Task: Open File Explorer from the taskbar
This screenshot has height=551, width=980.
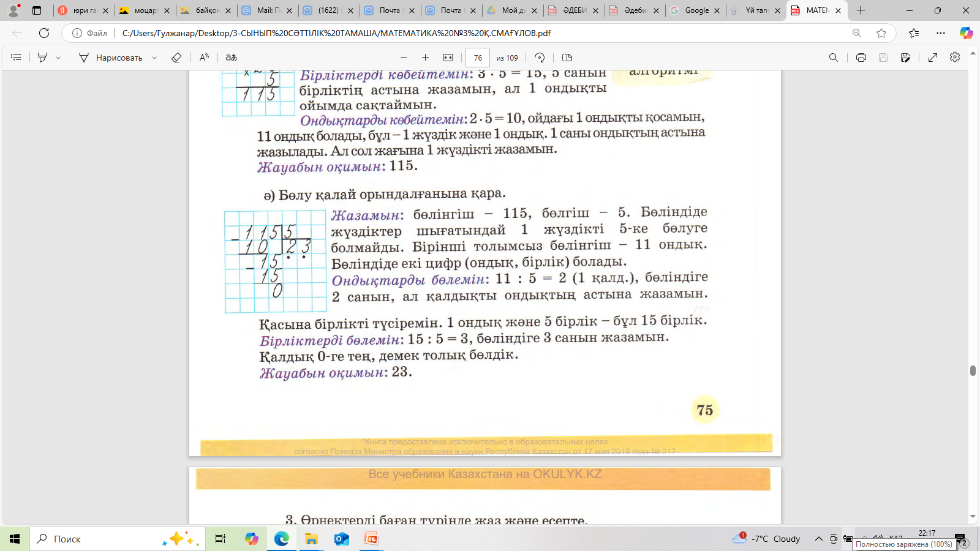Action: [x=311, y=539]
